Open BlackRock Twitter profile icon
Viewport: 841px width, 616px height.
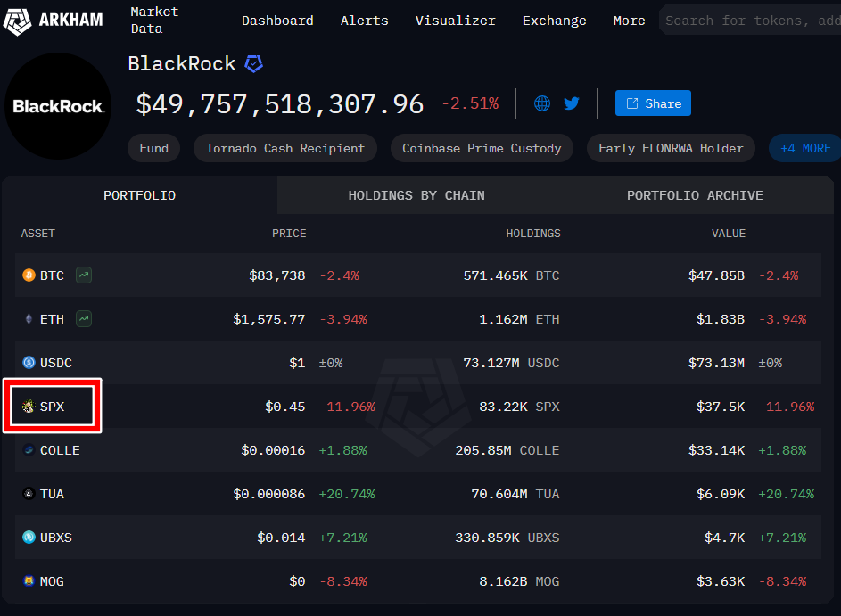tap(572, 103)
